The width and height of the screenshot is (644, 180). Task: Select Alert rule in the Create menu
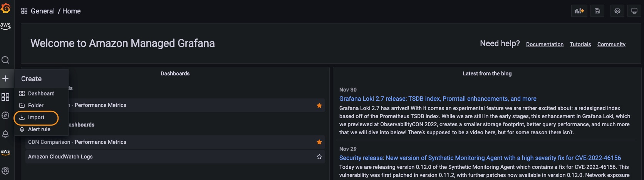tap(41, 129)
